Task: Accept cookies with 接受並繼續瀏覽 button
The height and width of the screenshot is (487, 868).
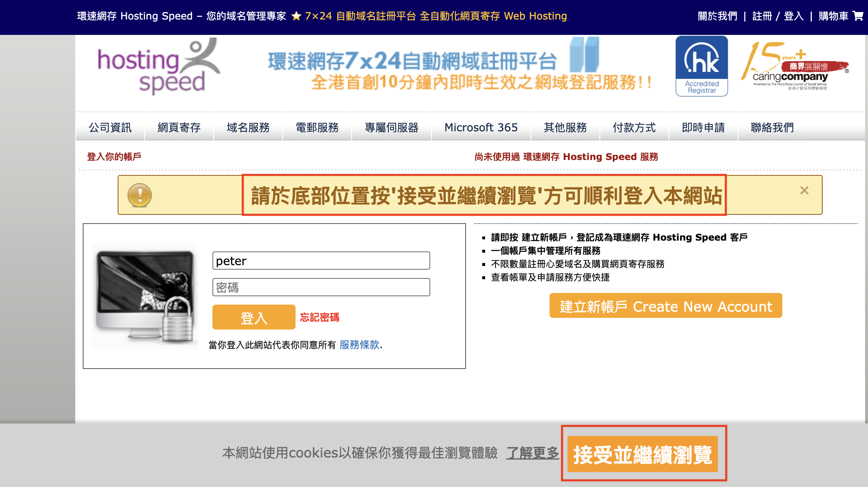Action: pyautogui.click(x=643, y=454)
